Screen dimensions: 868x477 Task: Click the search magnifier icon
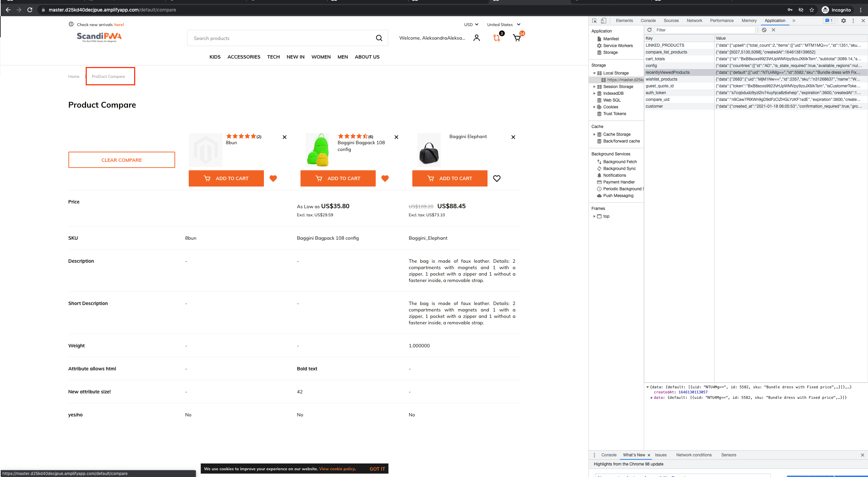pos(379,38)
